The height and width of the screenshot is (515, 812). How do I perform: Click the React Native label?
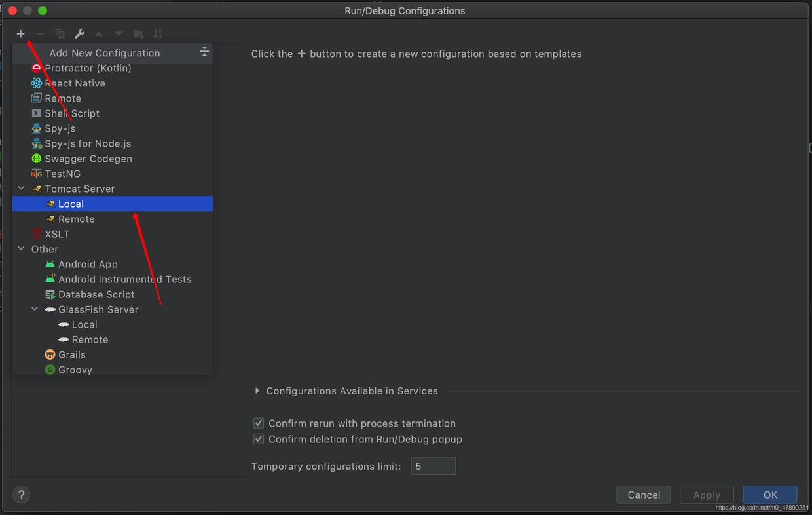[x=75, y=83]
